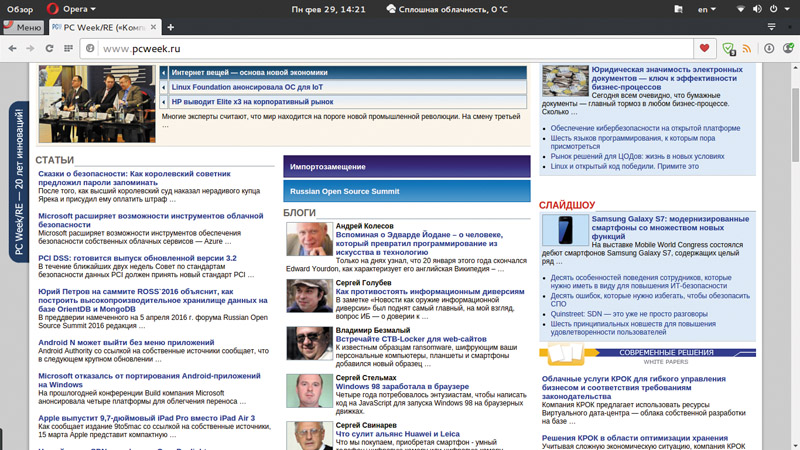Viewport: 800px width, 450px height.
Task: Show site info globe icon
Action: coord(90,48)
